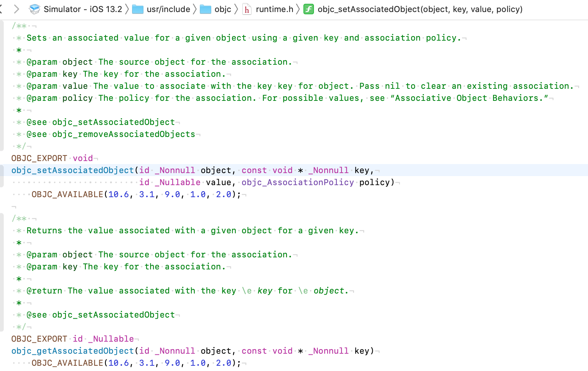Open the usr/include breadcrumb segment

168,9
